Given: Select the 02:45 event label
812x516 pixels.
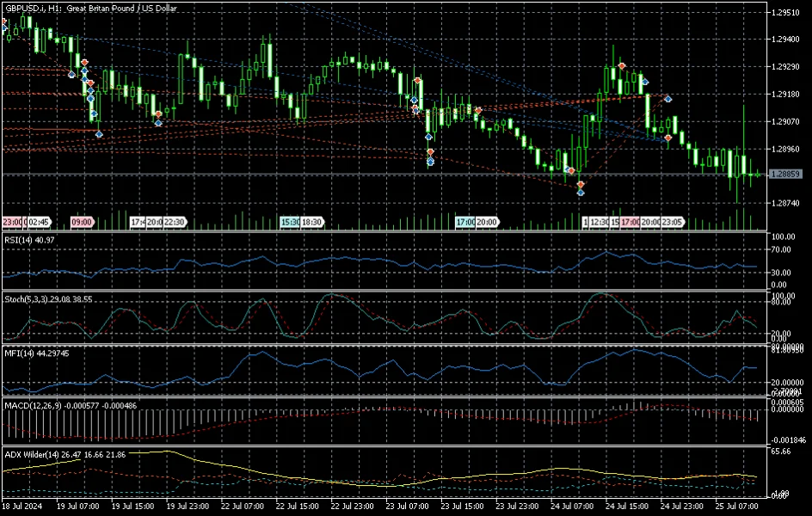Looking at the screenshot, I should click(37, 222).
